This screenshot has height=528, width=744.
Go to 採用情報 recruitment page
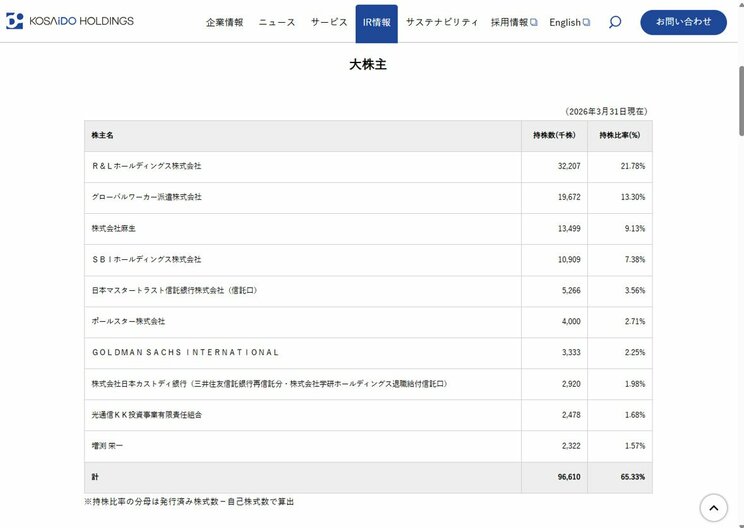[x=510, y=22]
